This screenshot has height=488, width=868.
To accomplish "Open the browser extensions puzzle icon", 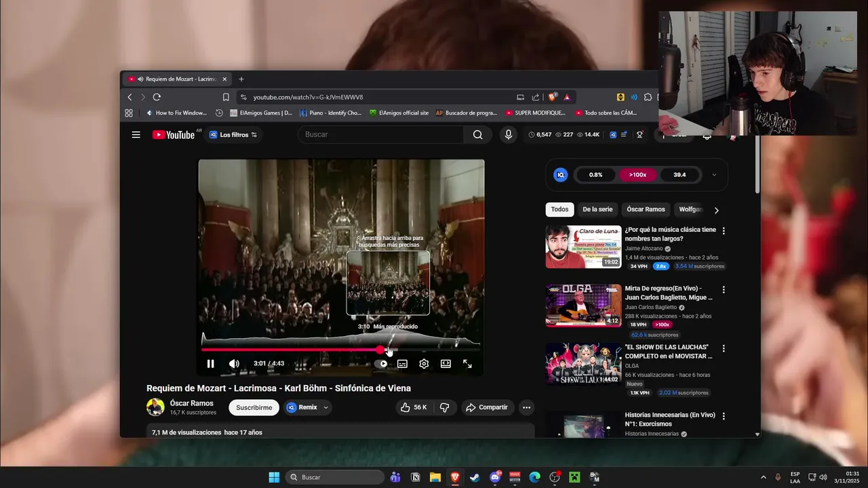I will [x=648, y=97].
